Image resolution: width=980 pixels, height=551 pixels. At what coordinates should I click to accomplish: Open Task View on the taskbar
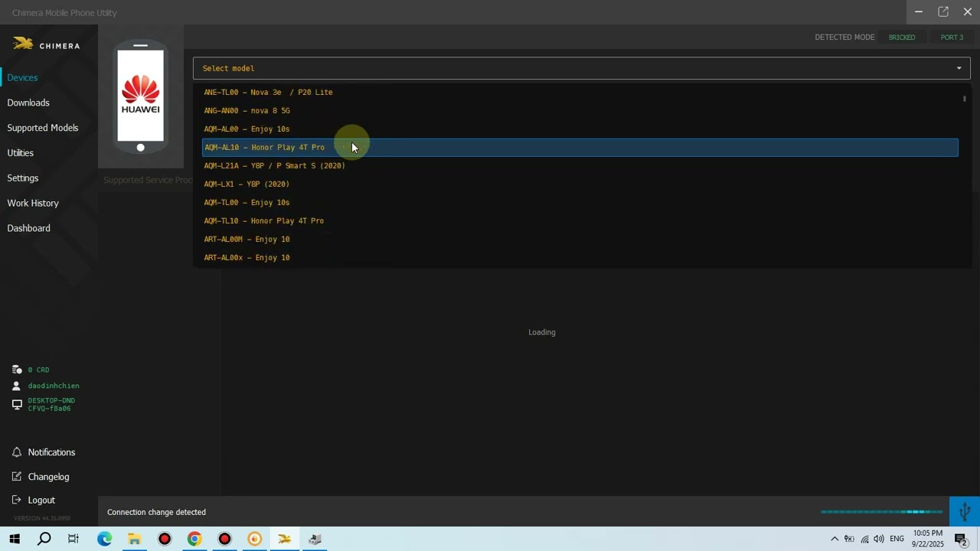73,539
